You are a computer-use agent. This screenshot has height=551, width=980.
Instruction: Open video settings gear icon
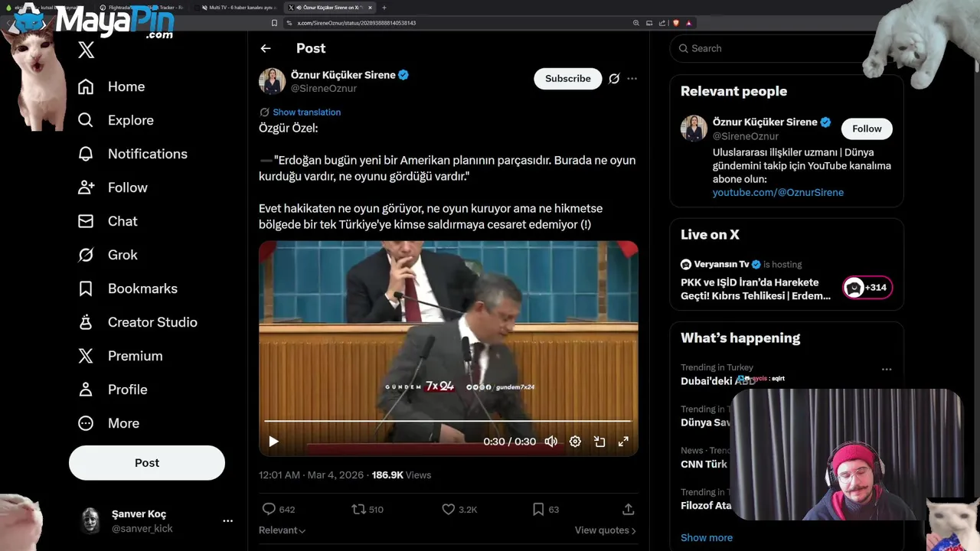pyautogui.click(x=575, y=442)
